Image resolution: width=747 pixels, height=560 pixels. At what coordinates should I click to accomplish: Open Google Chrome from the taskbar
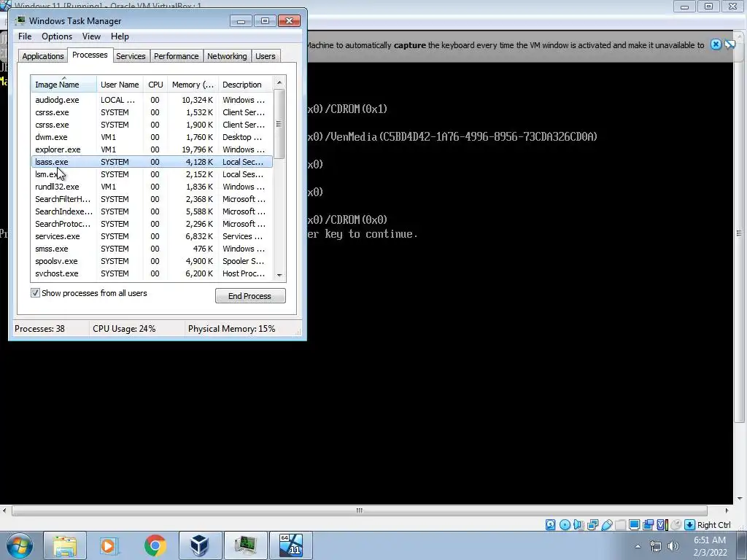155,545
